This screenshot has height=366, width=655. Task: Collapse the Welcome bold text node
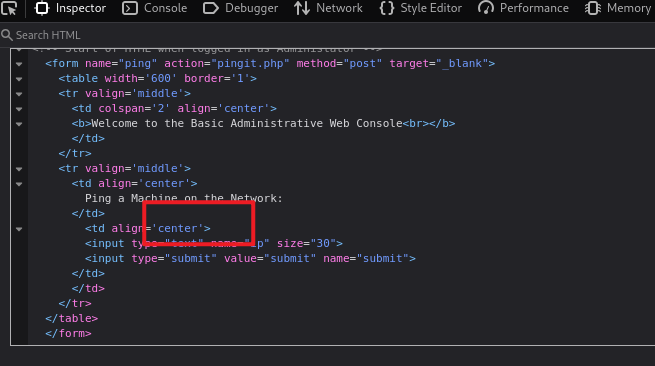click(19, 124)
